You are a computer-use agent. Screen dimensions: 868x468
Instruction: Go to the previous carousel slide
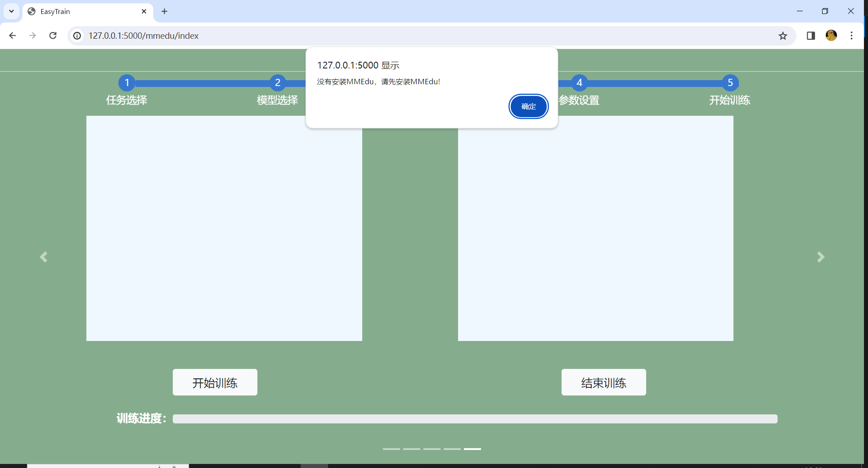44,257
